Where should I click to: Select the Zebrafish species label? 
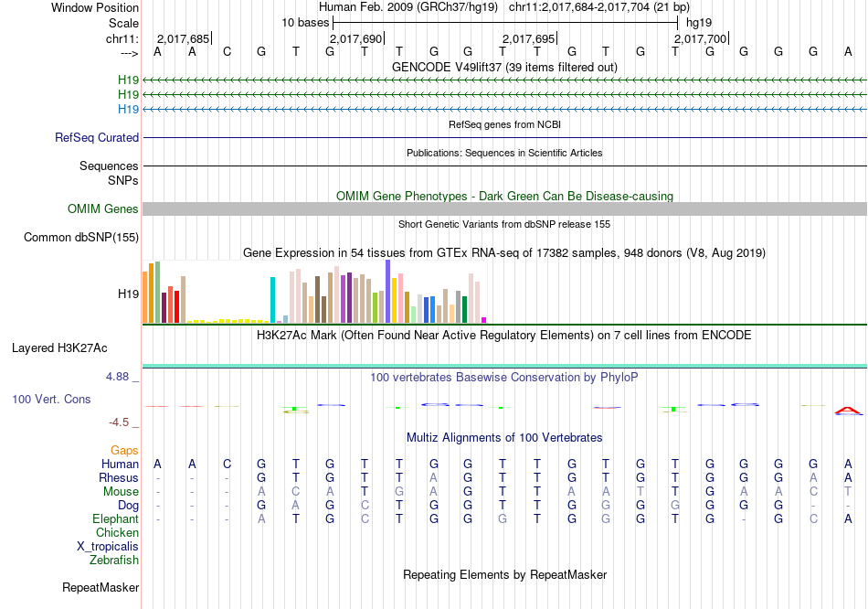click(114, 561)
